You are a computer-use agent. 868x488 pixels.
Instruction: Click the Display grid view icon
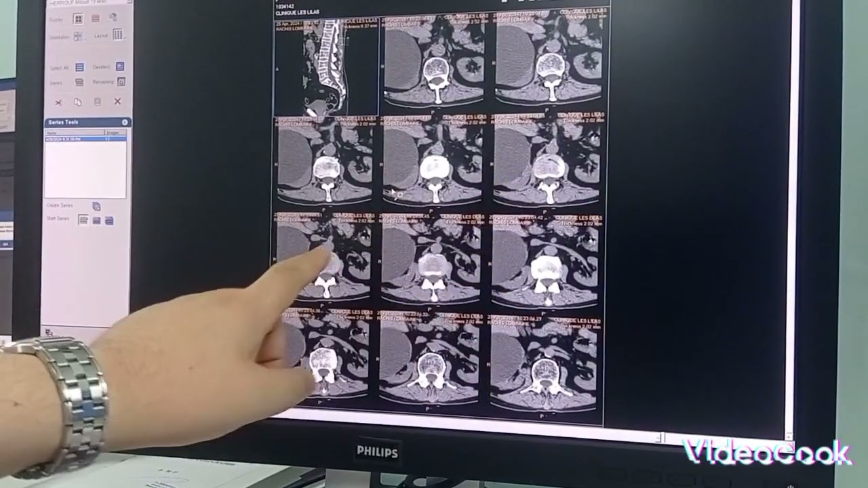pyautogui.click(x=78, y=19)
